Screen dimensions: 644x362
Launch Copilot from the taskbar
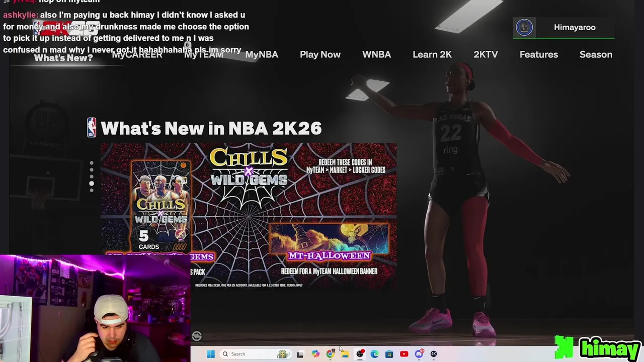315,354
